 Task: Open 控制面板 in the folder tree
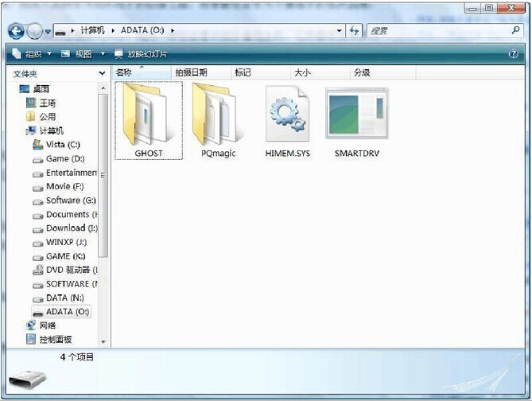coord(56,340)
